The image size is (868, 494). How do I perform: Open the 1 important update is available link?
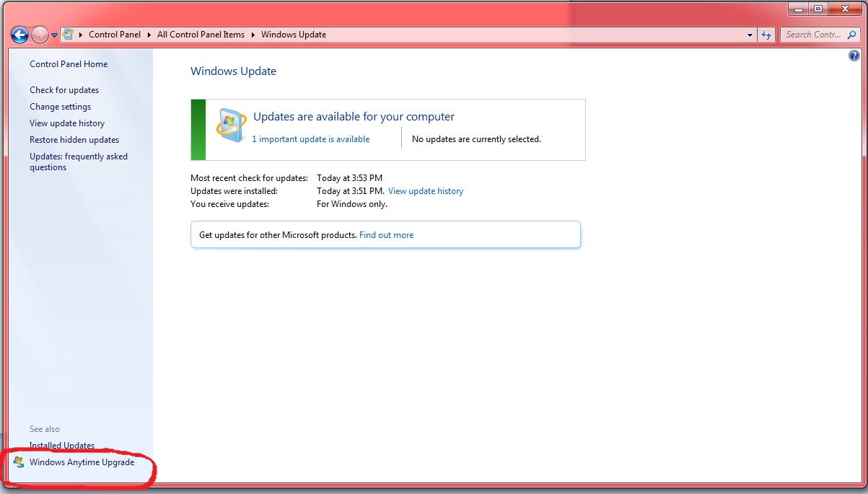(x=311, y=139)
